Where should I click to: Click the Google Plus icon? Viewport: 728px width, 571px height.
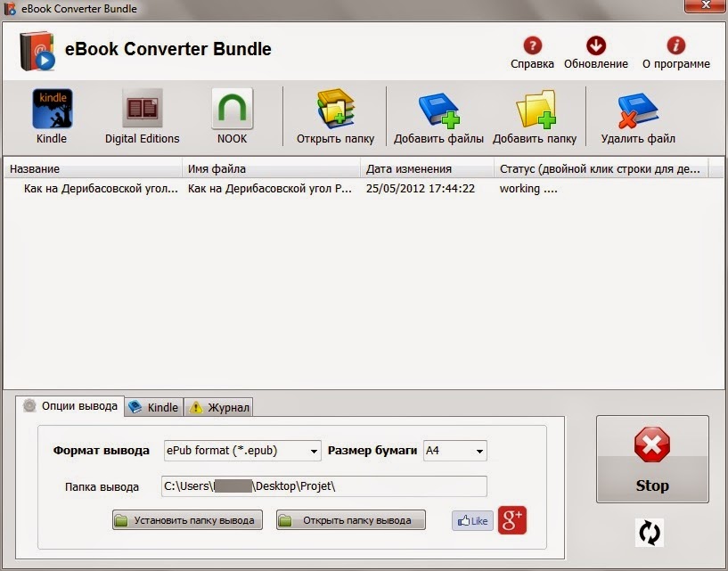coord(512,520)
